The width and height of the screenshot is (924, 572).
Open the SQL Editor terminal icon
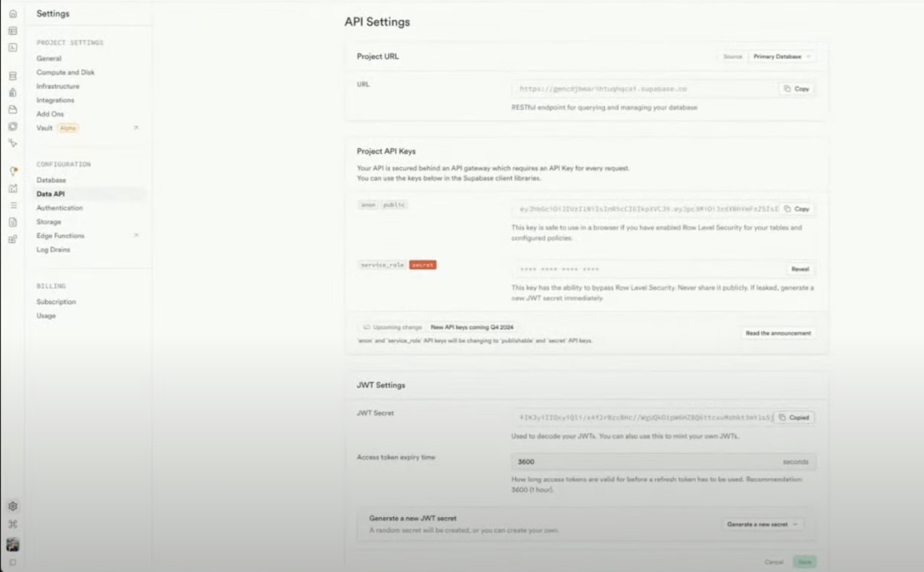click(13, 48)
